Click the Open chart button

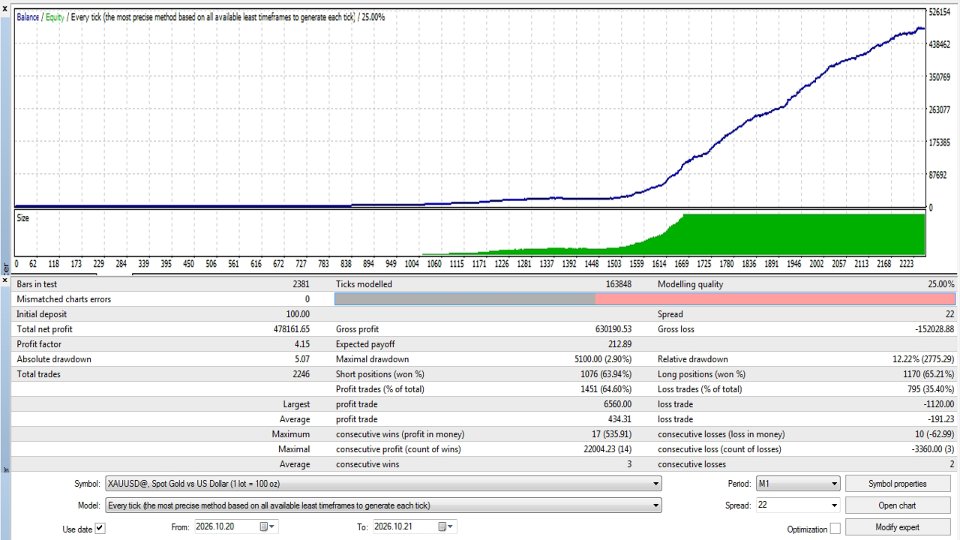pyautogui.click(x=897, y=506)
